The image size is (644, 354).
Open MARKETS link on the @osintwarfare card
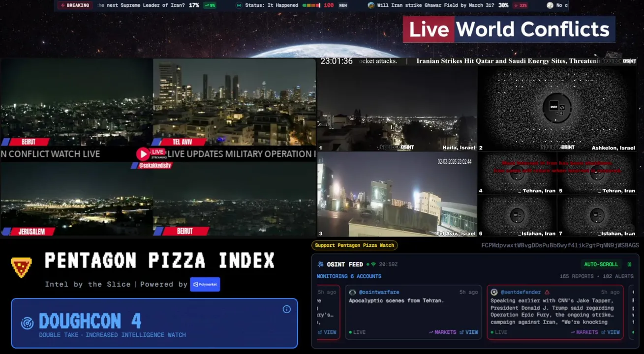point(442,332)
